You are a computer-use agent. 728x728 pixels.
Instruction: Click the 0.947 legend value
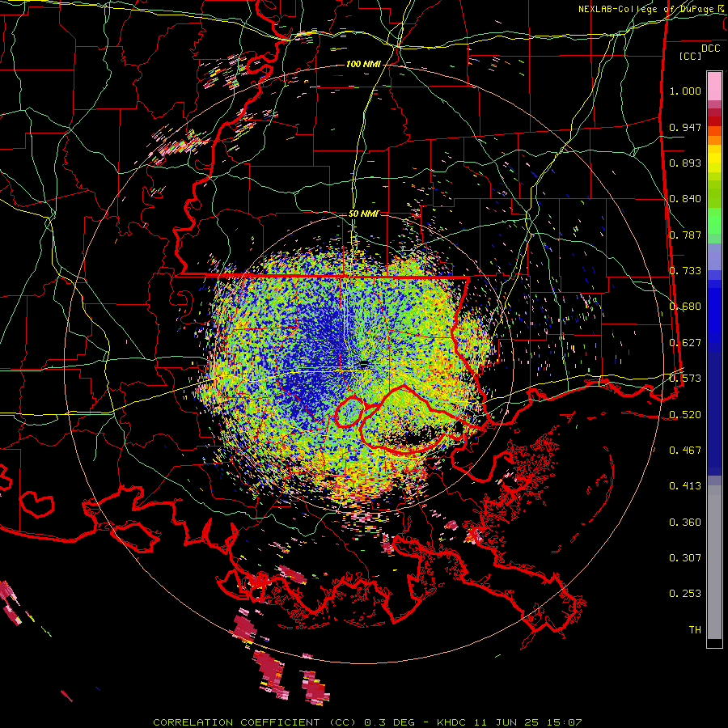pyautogui.click(x=685, y=127)
